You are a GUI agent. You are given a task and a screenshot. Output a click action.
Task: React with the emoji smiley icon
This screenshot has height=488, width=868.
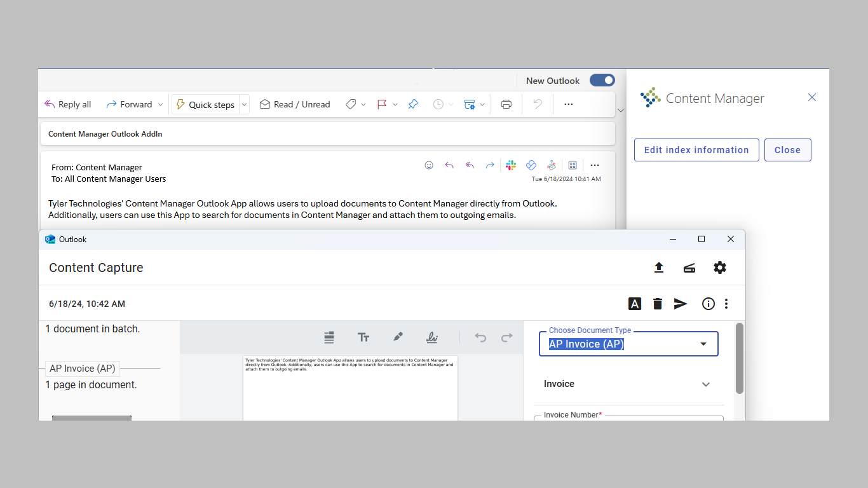(429, 165)
